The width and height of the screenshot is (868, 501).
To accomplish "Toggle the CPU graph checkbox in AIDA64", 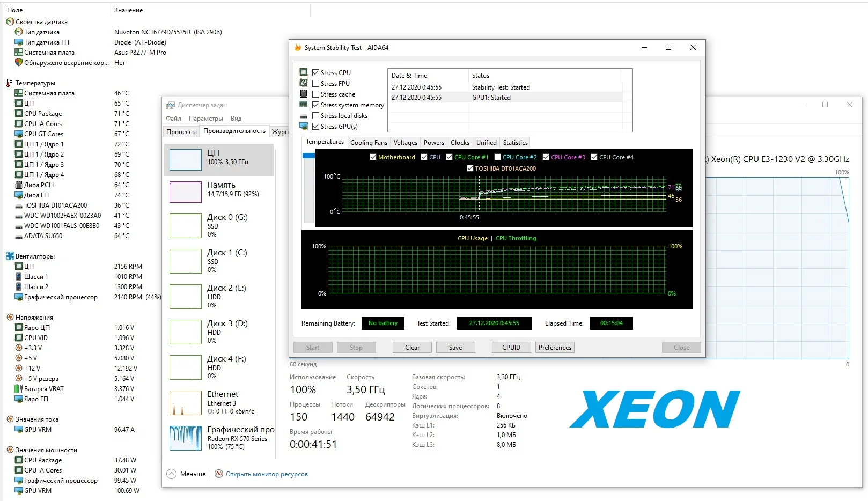I will (x=424, y=157).
